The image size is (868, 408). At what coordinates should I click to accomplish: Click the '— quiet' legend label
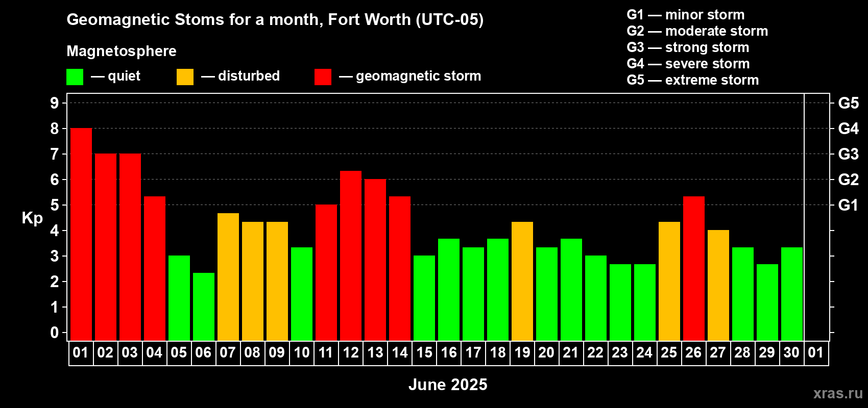coord(115,76)
